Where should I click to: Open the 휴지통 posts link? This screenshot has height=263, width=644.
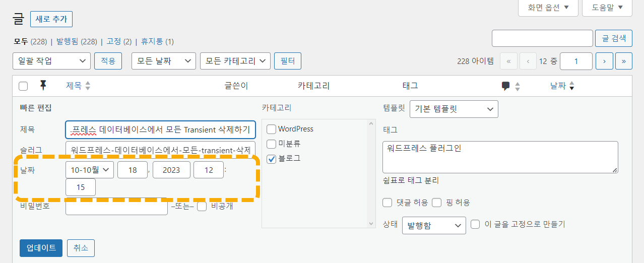click(157, 41)
